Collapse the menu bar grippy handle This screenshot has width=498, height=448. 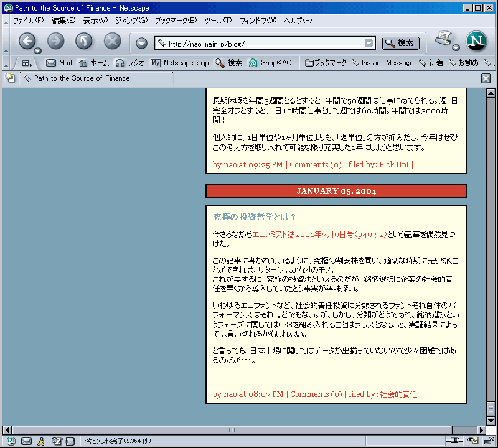coord(6,21)
